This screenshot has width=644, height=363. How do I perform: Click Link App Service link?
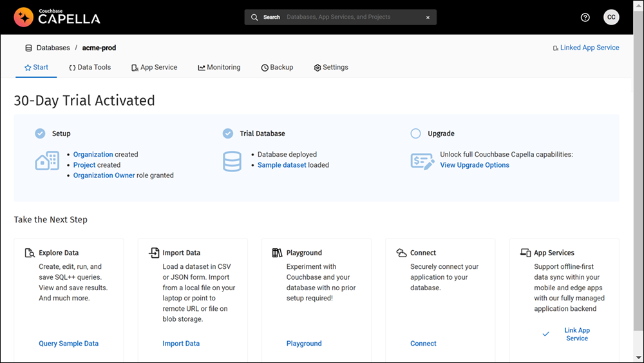pos(576,334)
